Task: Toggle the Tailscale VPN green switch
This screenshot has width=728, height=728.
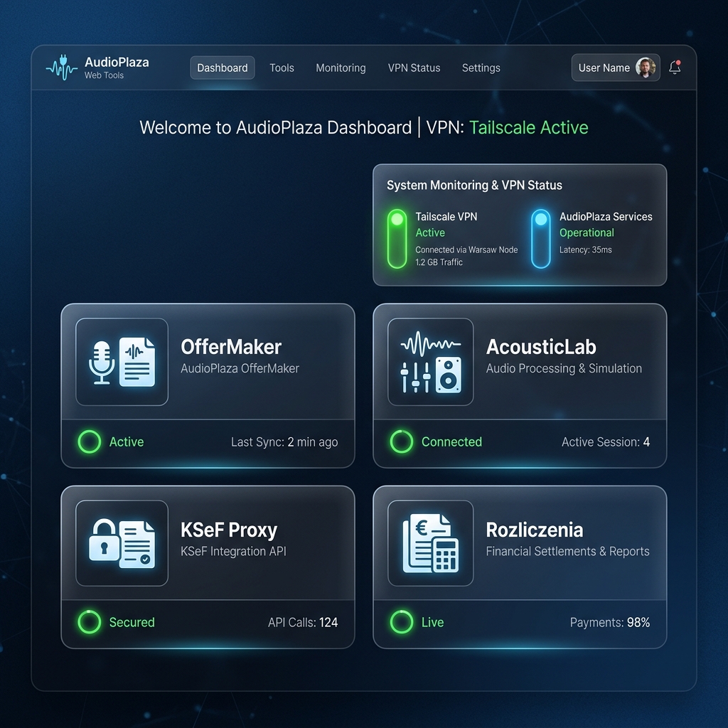Action: 397,239
